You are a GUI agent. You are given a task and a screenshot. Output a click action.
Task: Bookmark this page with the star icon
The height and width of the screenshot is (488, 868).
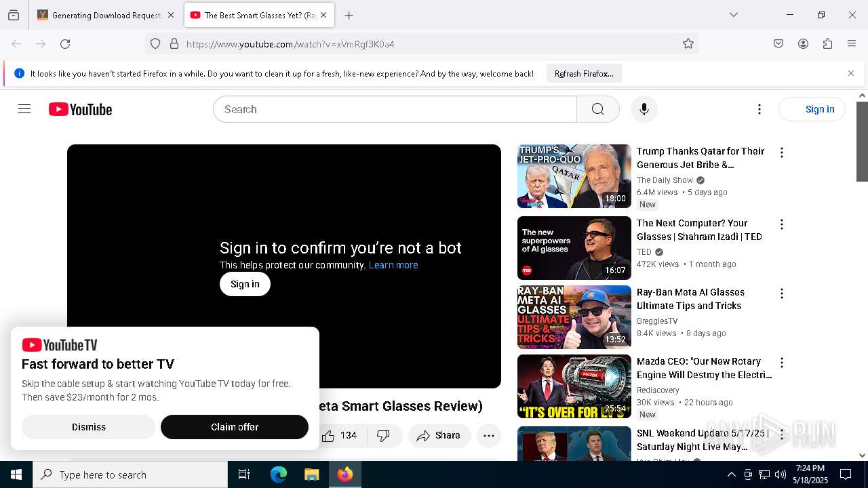click(x=688, y=44)
